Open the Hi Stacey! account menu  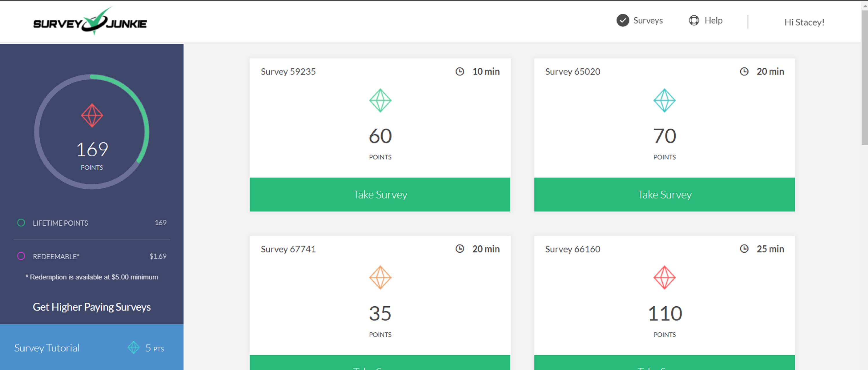(x=804, y=22)
